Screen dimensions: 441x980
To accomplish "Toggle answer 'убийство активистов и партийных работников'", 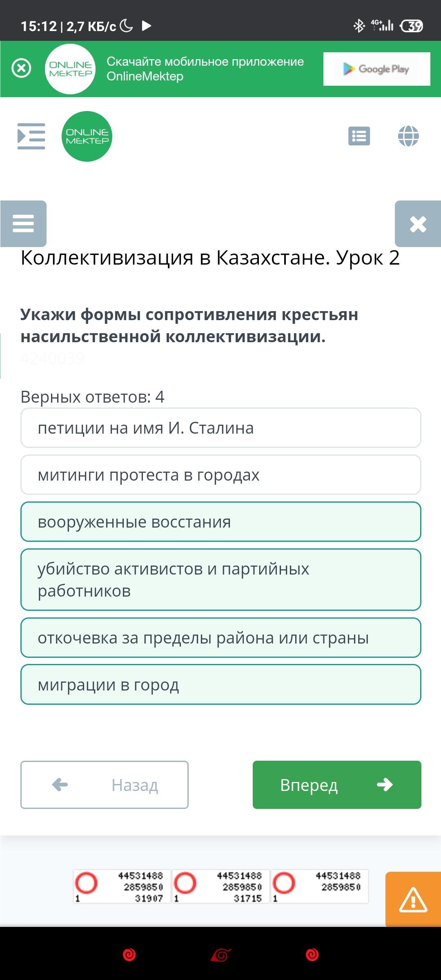I will 220,580.
